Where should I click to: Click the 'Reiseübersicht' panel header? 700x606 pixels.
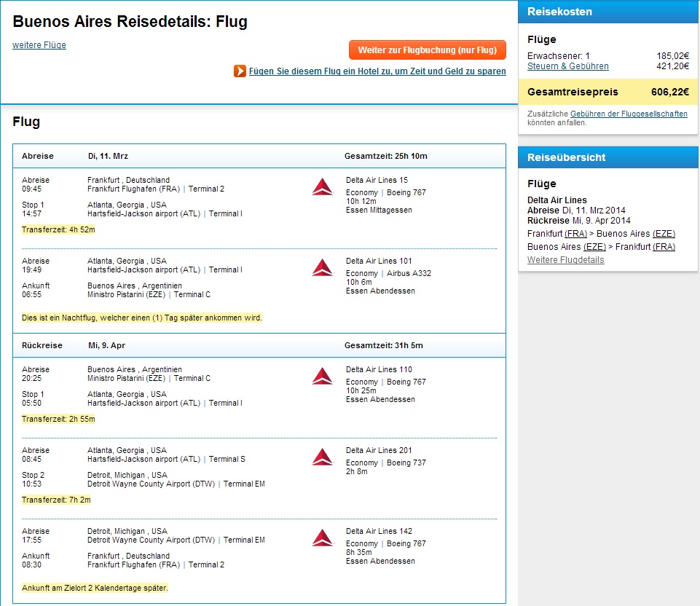608,157
